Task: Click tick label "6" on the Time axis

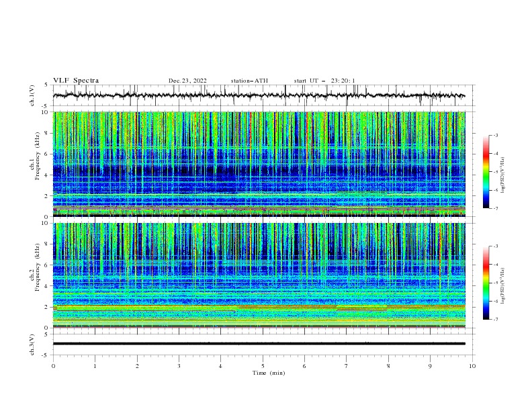Action: coord(304,366)
